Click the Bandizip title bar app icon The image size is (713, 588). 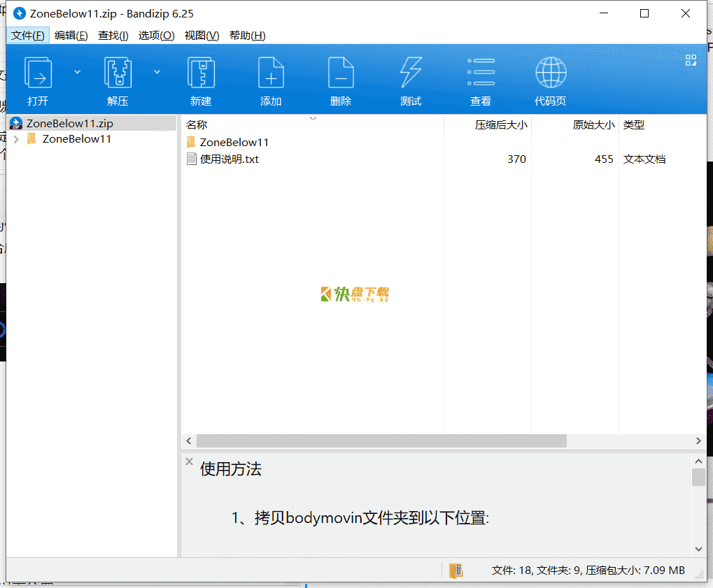tap(19, 13)
